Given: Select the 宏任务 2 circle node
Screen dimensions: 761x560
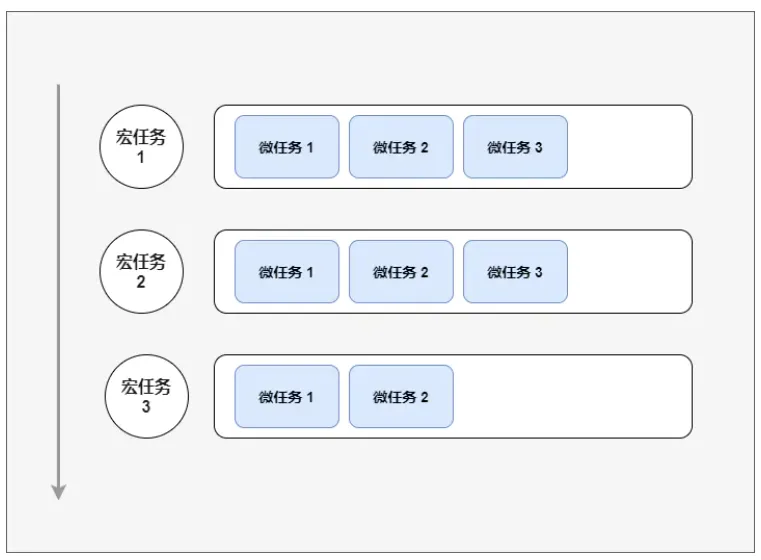Looking at the screenshot, I should coord(142,271).
